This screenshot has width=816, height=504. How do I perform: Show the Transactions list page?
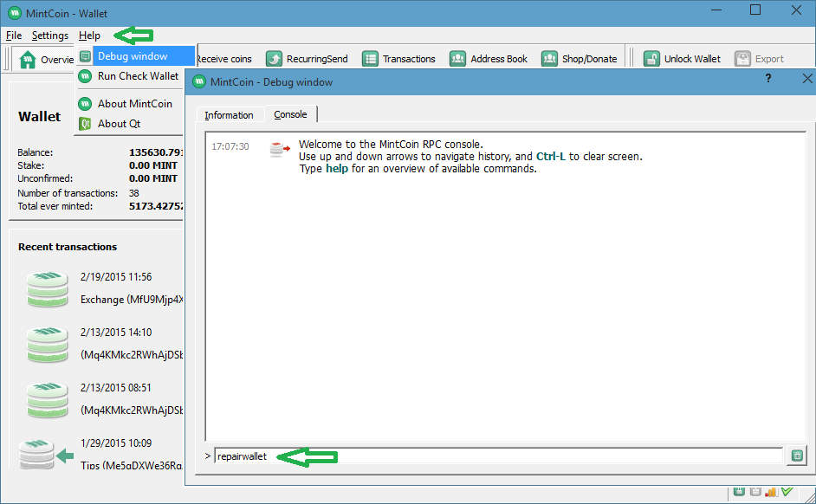398,59
